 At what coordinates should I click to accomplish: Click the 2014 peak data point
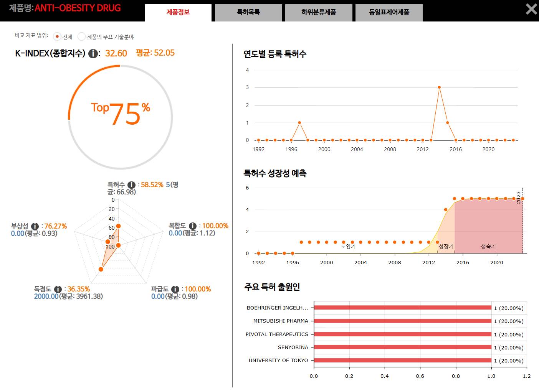pos(439,87)
